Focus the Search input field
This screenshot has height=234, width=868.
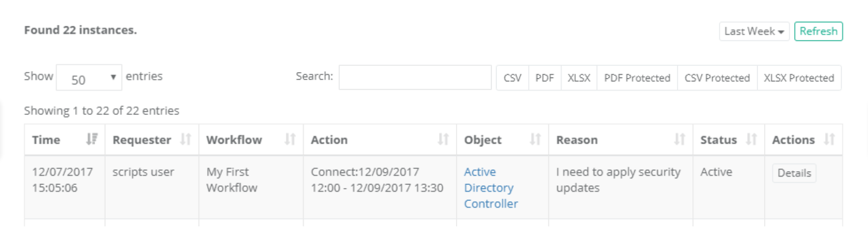pos(415,78)
